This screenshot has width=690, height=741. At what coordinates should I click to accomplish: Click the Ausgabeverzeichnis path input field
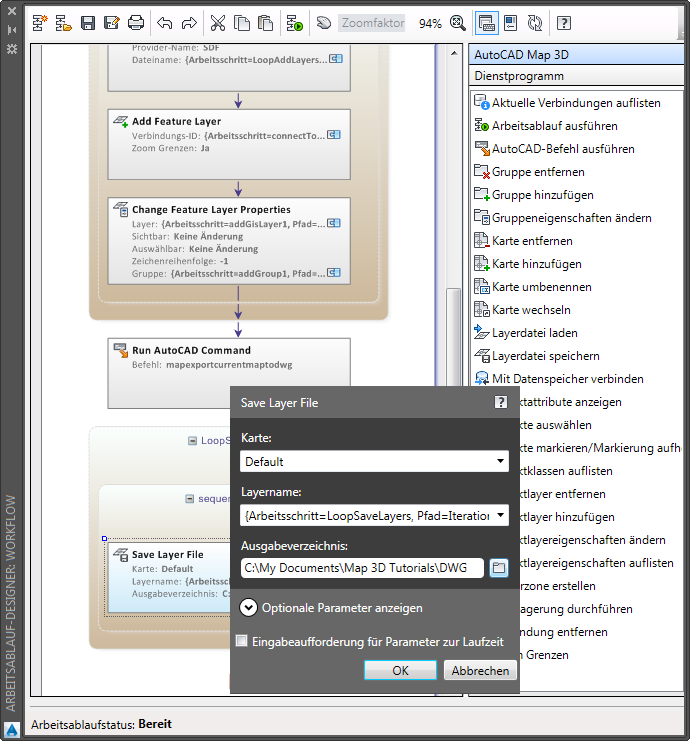click(x=362, y=568)
